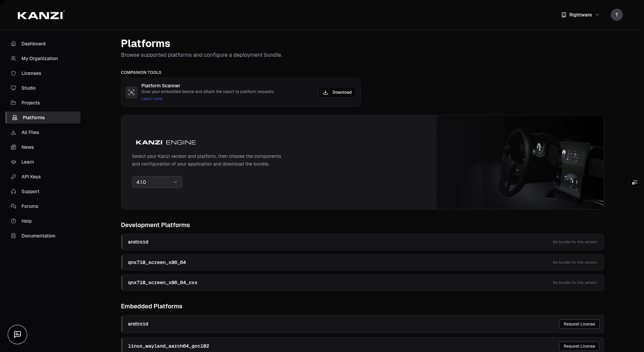Navigate to Licenses
644x352 pixels.
[43, 73]
